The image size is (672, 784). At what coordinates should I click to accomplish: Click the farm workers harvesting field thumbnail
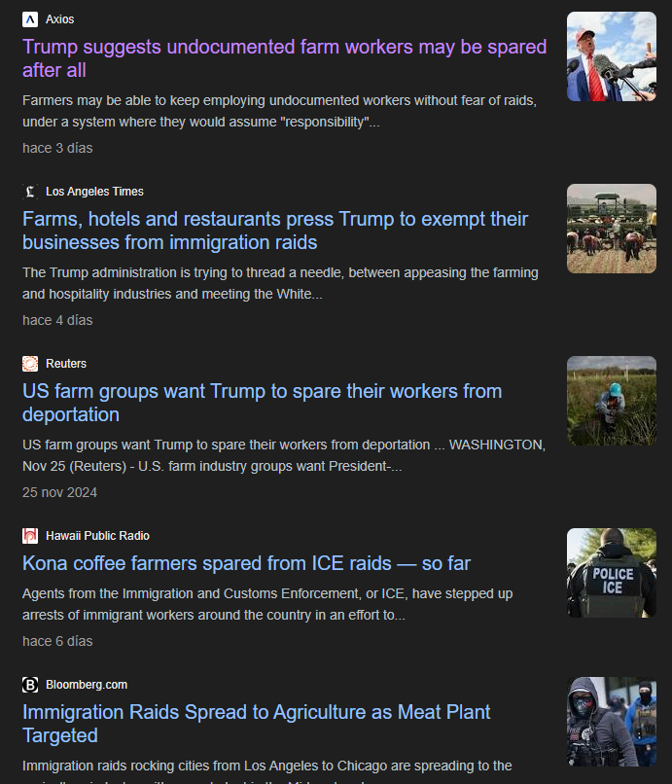pyautogui.click(x=612, y=229)
